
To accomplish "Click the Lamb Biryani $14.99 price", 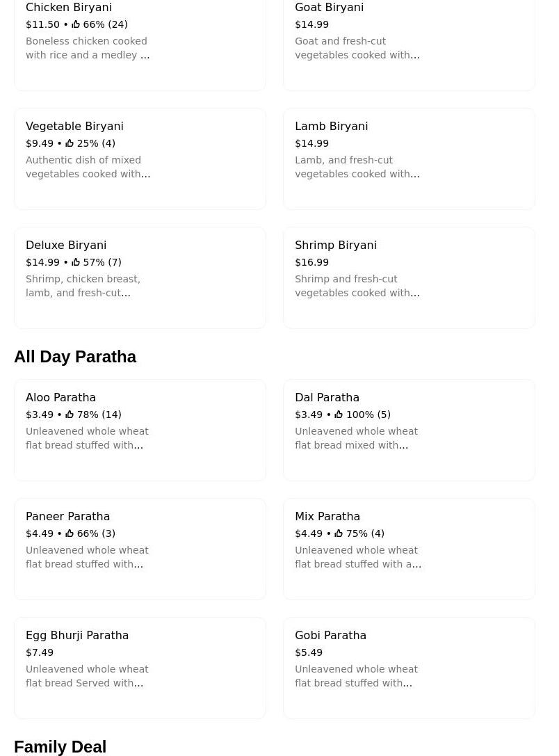I will pos(311,143).
